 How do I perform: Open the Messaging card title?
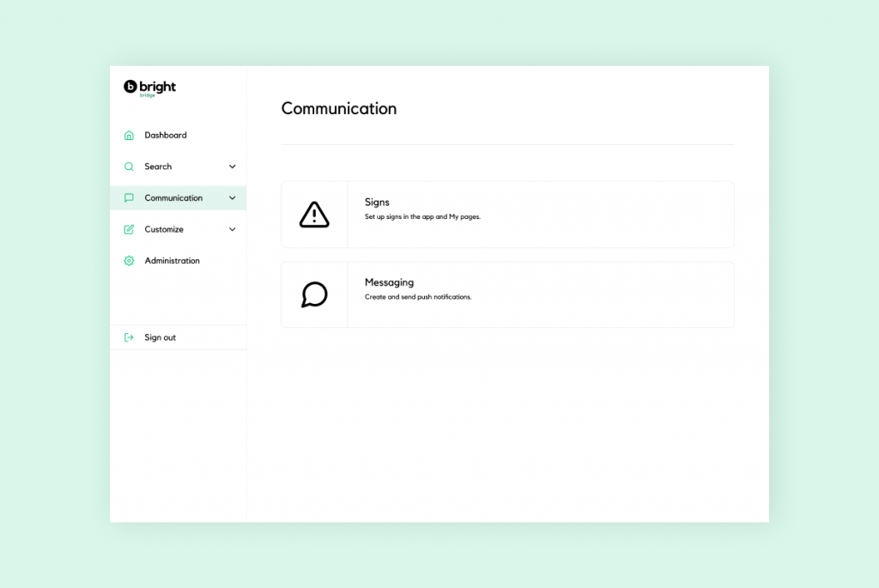coord(390,282)
